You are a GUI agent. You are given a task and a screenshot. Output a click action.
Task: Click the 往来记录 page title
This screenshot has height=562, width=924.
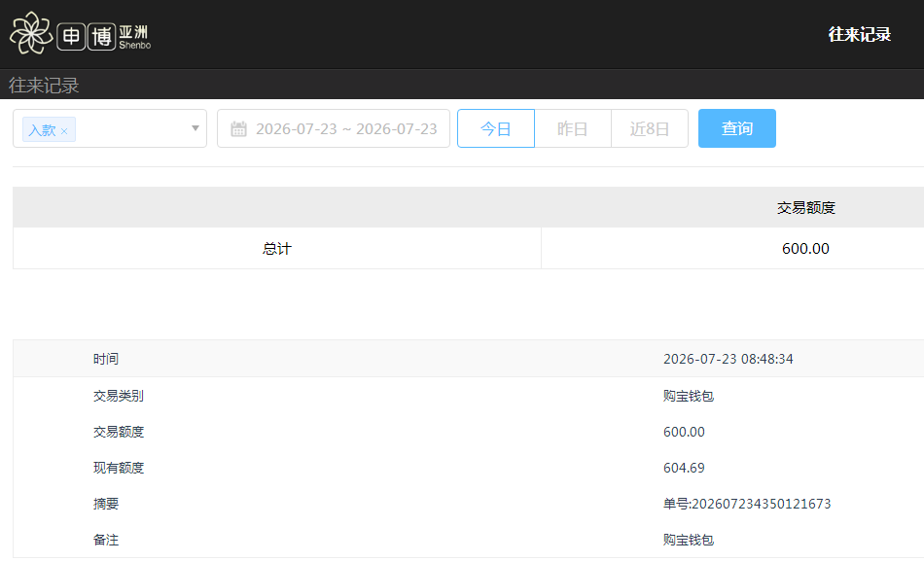pos(44,86)
